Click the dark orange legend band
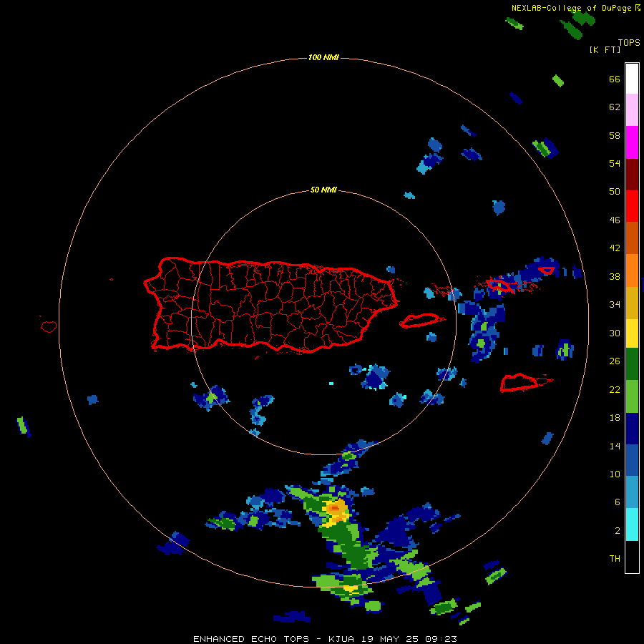Image resolution: width=644 pixels, height=644 pixels. (632, 238)
